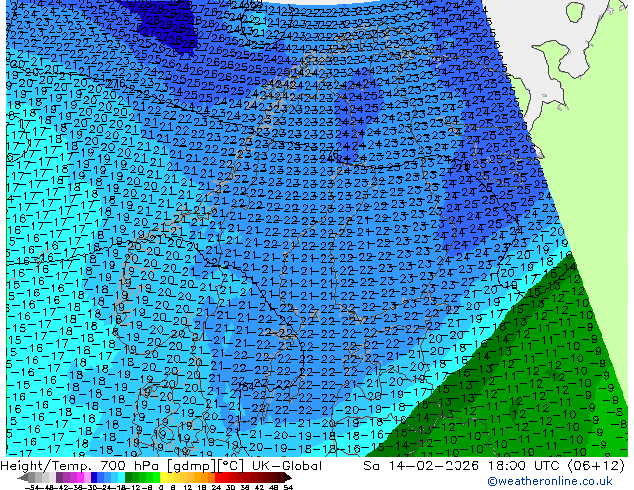Viewport: 634px width, 490px height.
Task: Click the gray left arrow end of color scale
Action: click(23, 477)
